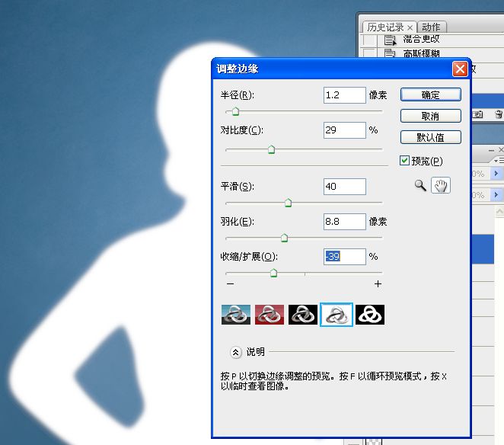Choose On White preview thumbnail
Viewport: 504px width, 445px height.
(x=337, y=315)
